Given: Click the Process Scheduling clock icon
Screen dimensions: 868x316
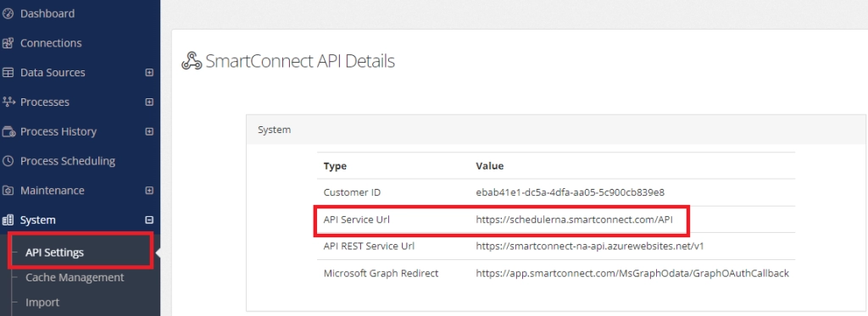Looking at the screenshot, I should click(8, 161).
